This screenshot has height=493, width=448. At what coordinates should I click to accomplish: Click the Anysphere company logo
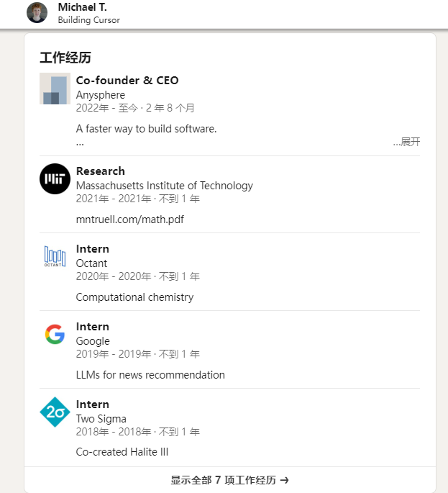55,89
